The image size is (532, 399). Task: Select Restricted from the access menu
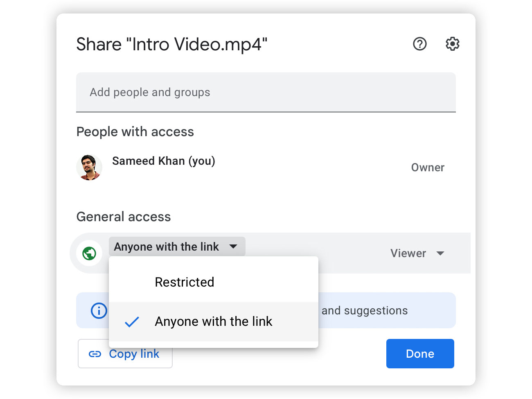coord(185,282)
